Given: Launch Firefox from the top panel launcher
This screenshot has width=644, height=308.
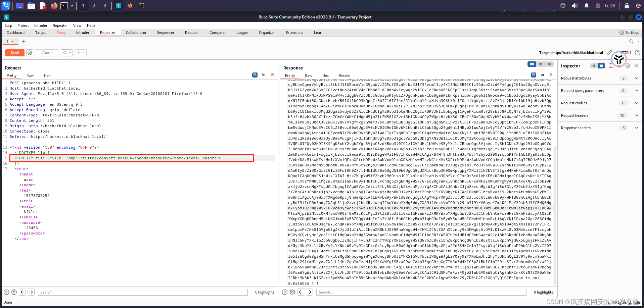Looking at the screenshot, I should (54, 6).
